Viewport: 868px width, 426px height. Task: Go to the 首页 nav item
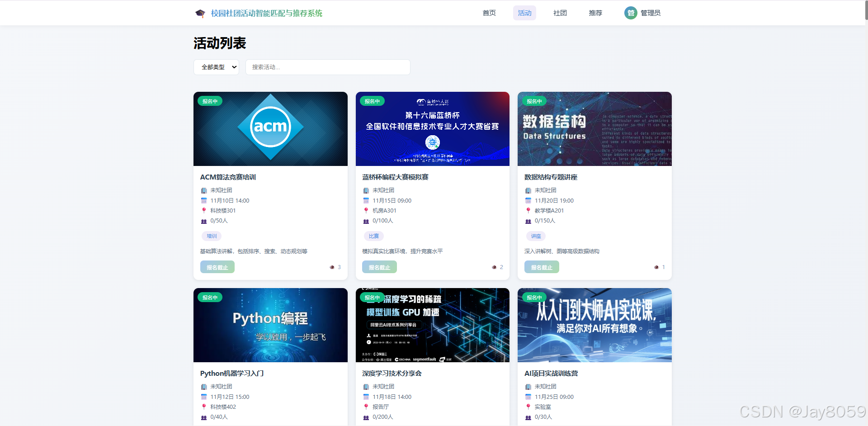coord(489,13)
